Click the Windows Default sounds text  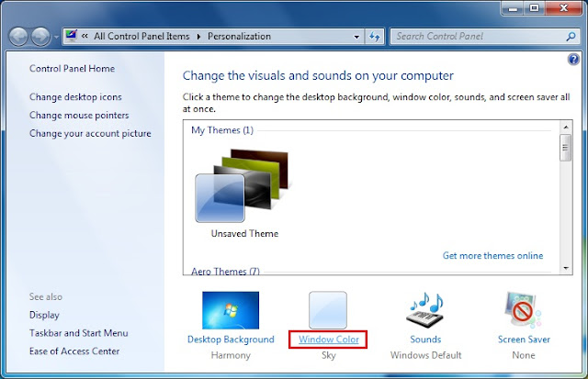point(425,355)
